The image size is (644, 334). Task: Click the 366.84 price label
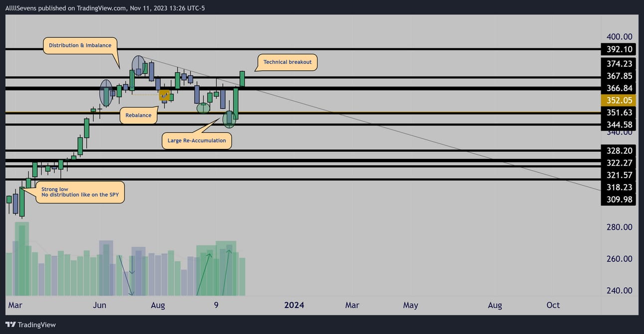pos(620,88)
